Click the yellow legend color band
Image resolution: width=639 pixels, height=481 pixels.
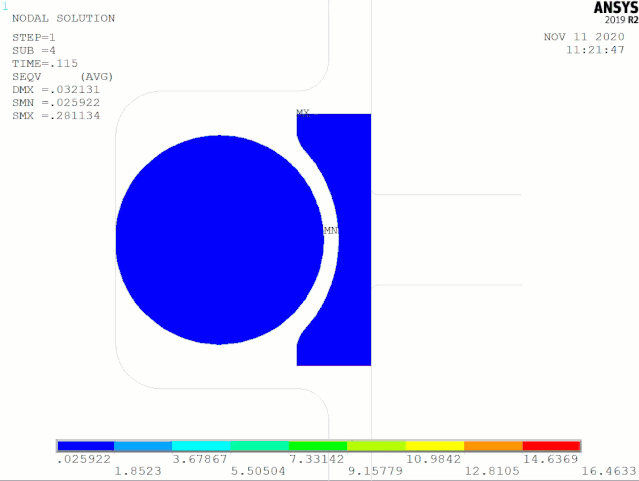pyautogui.click(x=435, y=446)
